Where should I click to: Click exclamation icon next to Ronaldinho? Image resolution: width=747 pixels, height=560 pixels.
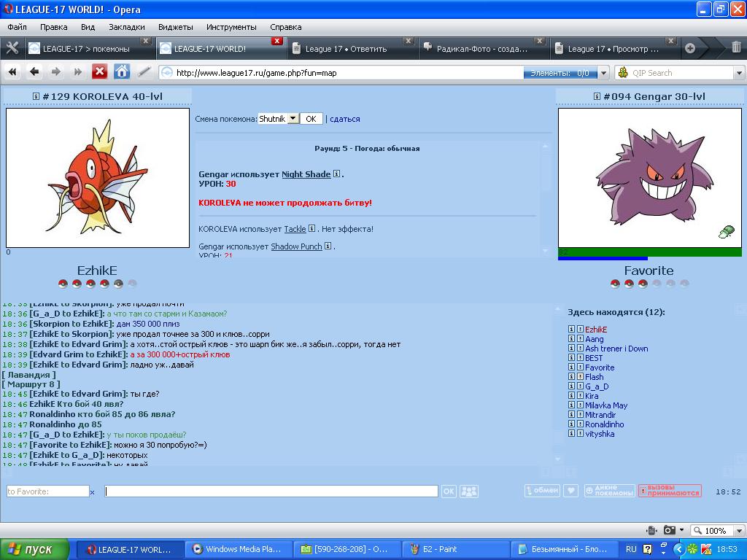(580, 424)
